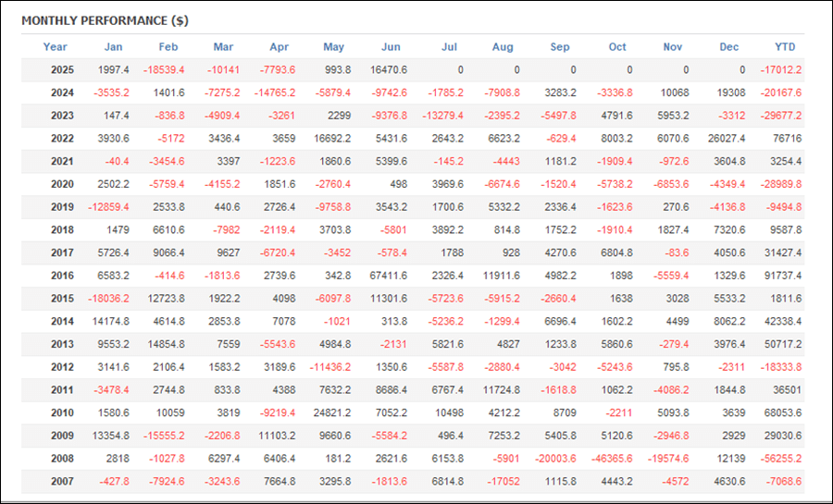Click the 2017 YTD value 31427.4
The image size is (833, 504).
(x=783, y=252)
